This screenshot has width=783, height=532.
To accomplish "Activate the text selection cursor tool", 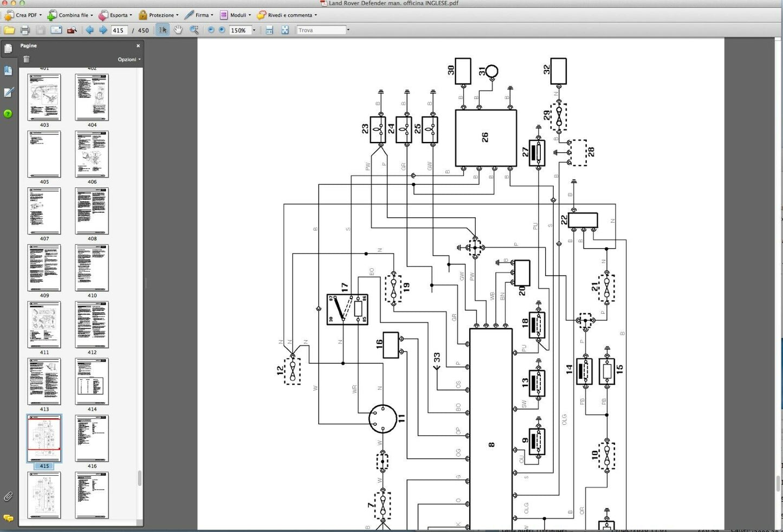I will 163,30.
